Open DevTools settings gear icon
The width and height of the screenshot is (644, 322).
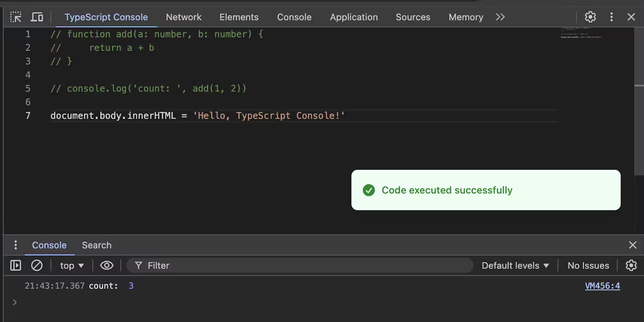(590, 17)
